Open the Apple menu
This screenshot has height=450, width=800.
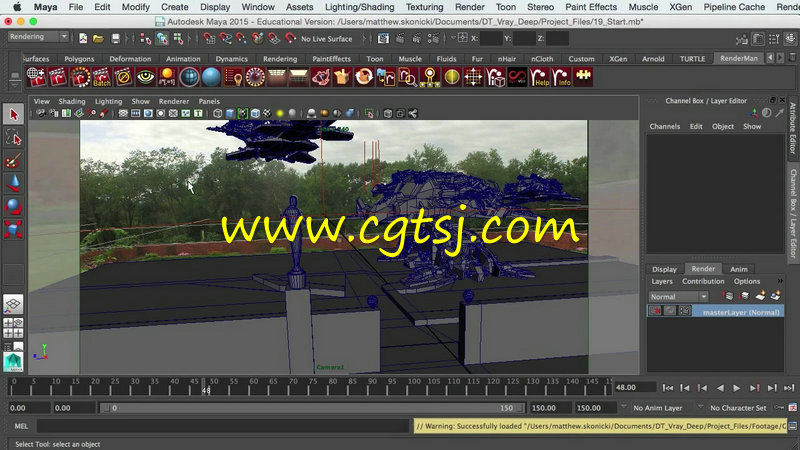[x=16, y=7]
